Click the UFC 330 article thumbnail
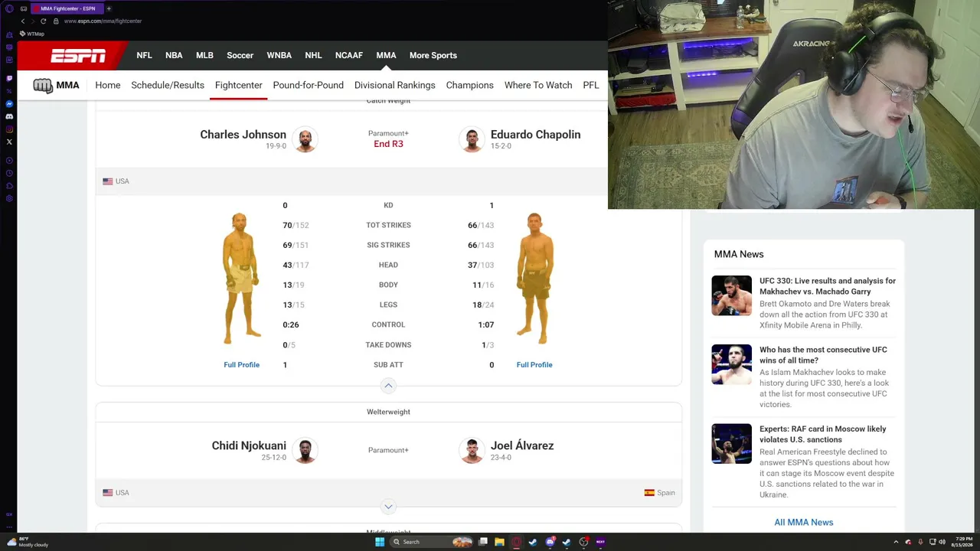 (x=732, y=295)
